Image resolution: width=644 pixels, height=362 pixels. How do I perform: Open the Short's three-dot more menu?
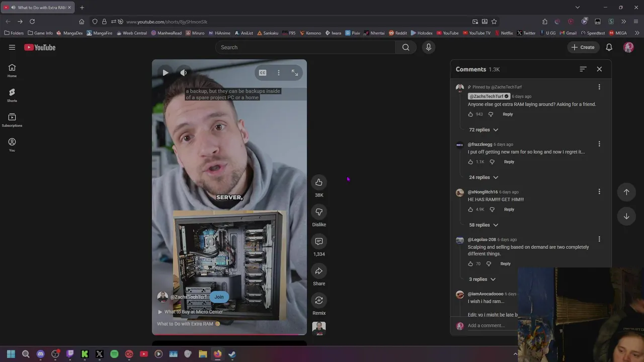[x=279, y=73]
